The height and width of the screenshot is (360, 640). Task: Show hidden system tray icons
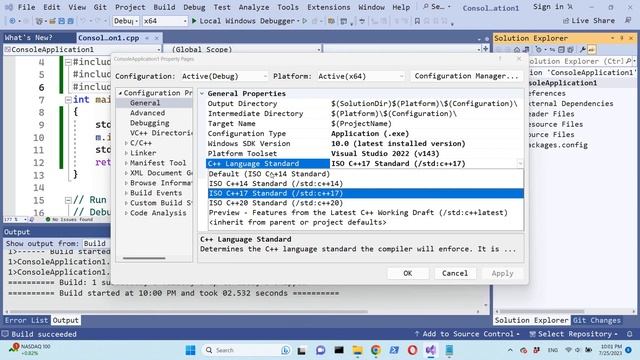(510, 350)
